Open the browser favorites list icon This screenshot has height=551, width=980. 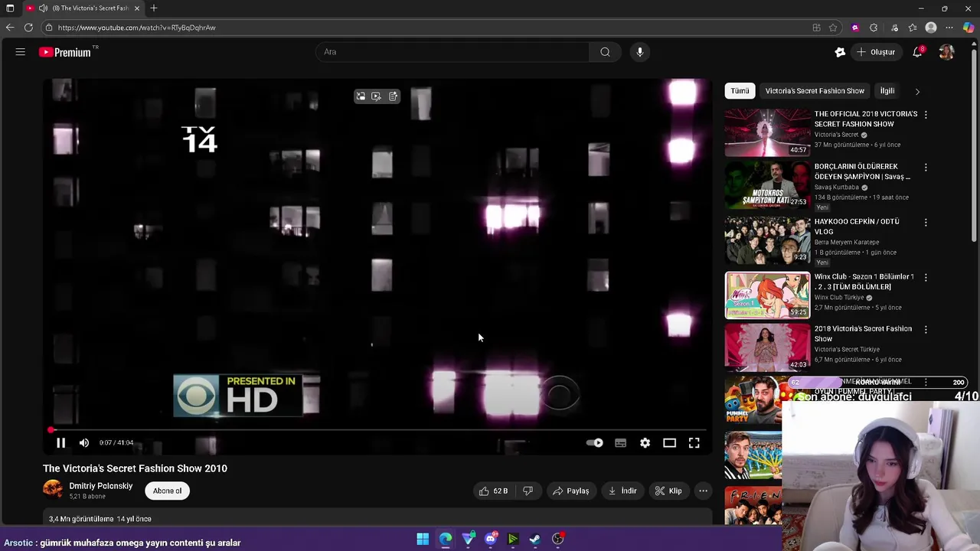[913, 28]
